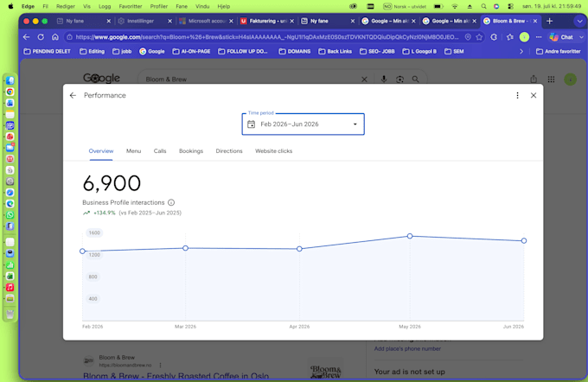Switch to the Innstillinger tab
This screenshot has width=588, height=382.
141,21
